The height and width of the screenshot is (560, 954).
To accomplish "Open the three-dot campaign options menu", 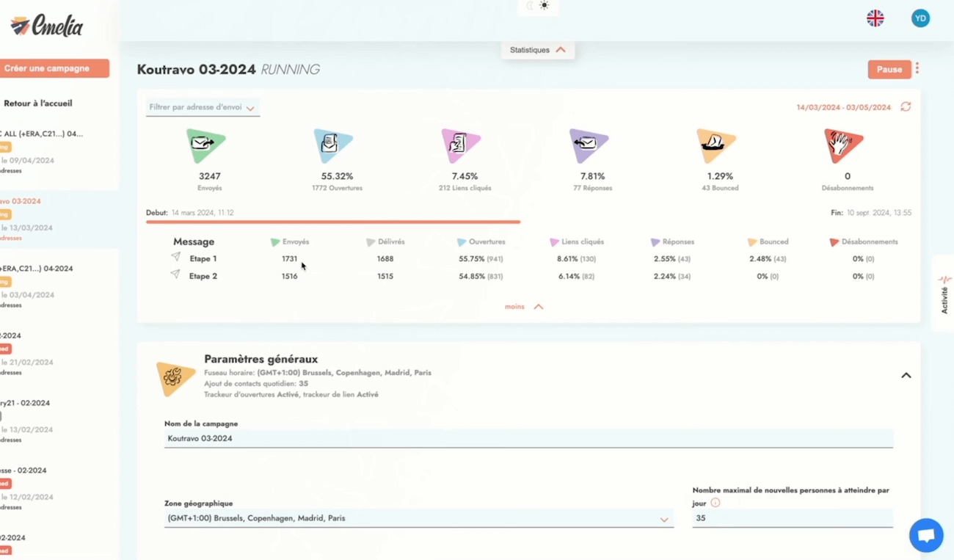I will [x=917, y=68].
